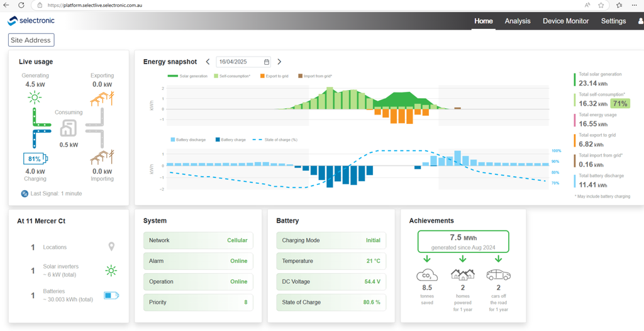Click the homes powered houses icon
The height and width of the screenshot is (331, 644).
462,274
